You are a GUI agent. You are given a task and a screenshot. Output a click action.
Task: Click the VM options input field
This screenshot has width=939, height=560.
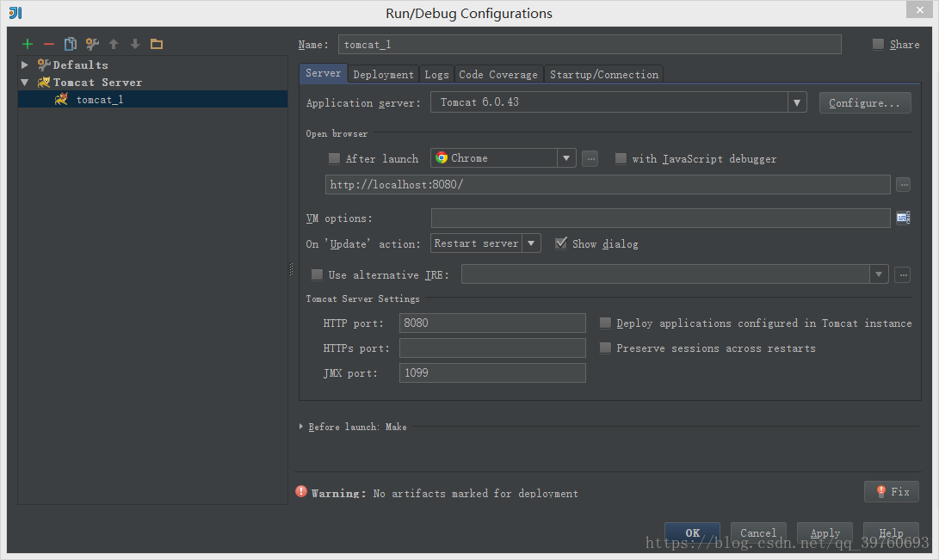pos(660,218)
